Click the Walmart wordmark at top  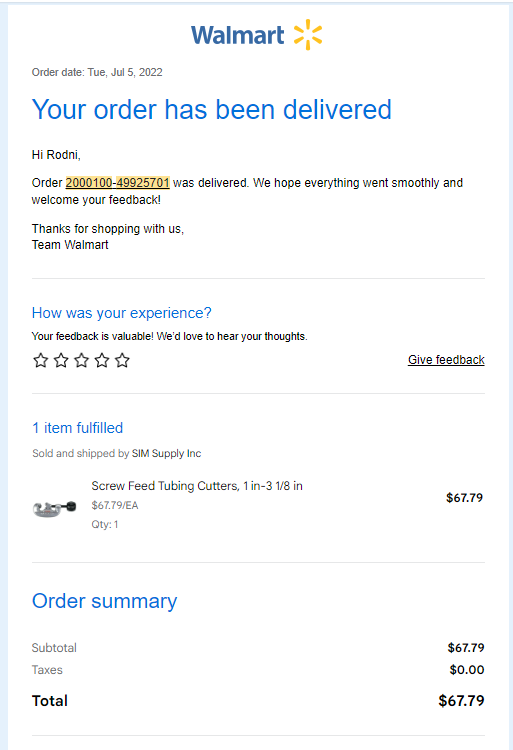point(238,35)
